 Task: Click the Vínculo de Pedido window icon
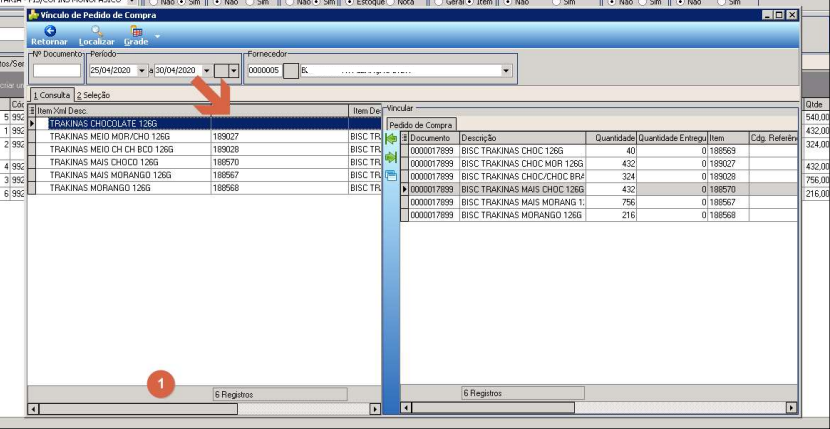click(x=34, y=15)
